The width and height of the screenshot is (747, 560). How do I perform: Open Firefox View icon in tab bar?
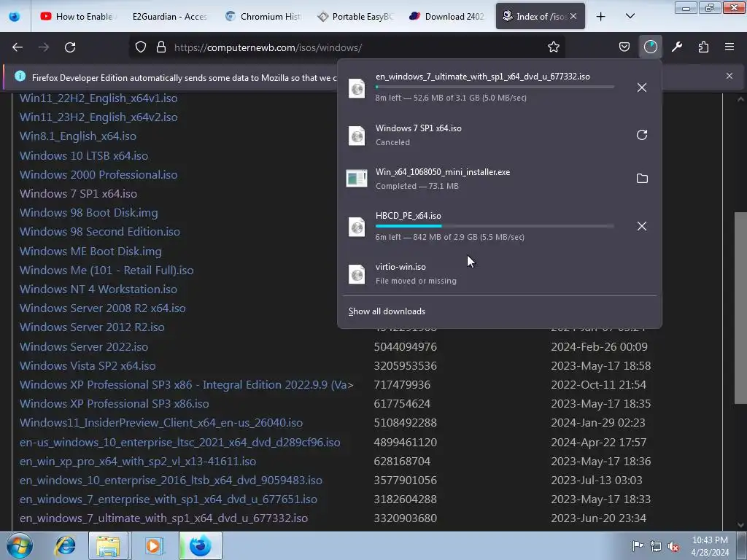click(x=15, y=17)
